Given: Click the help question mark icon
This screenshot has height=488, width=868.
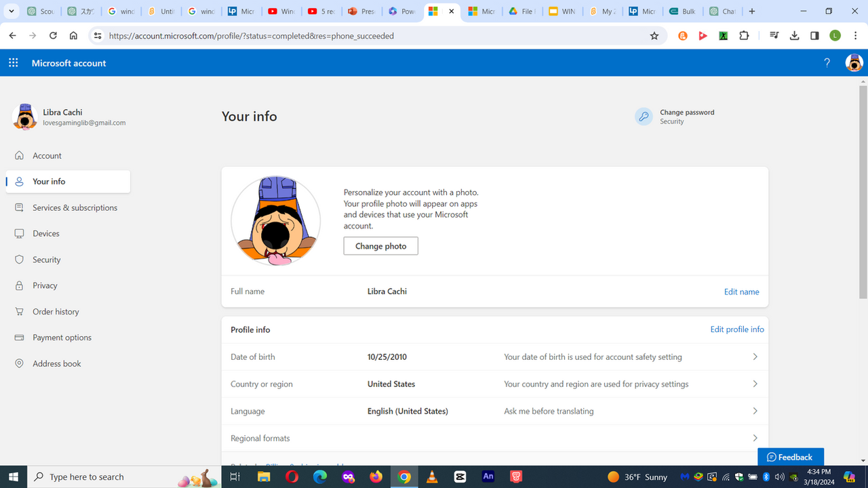Looking at the screenshot, I should pyautogui.click(x=827, y=63).
